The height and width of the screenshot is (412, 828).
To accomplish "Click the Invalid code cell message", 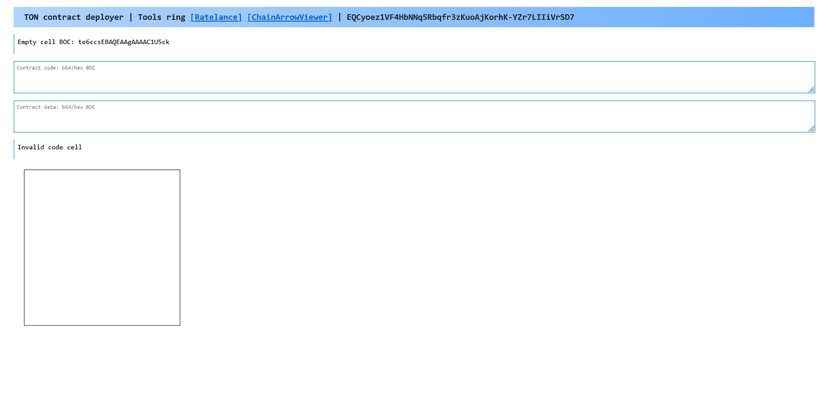I will [50, 147].
